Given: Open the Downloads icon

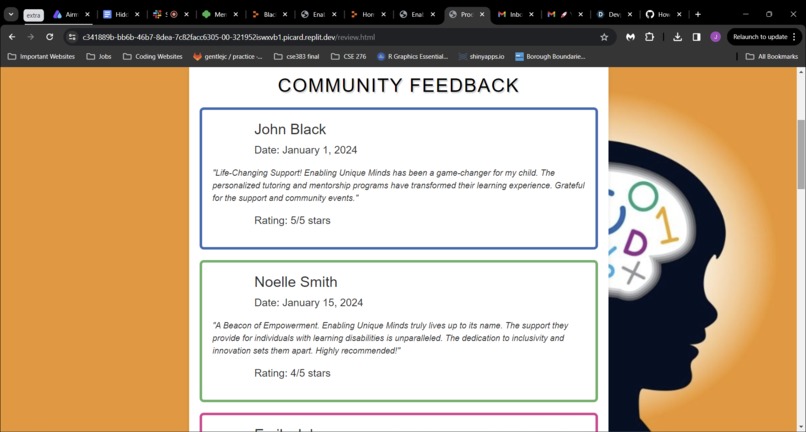Looking at the screenshot, I should [x=677, y=37].
